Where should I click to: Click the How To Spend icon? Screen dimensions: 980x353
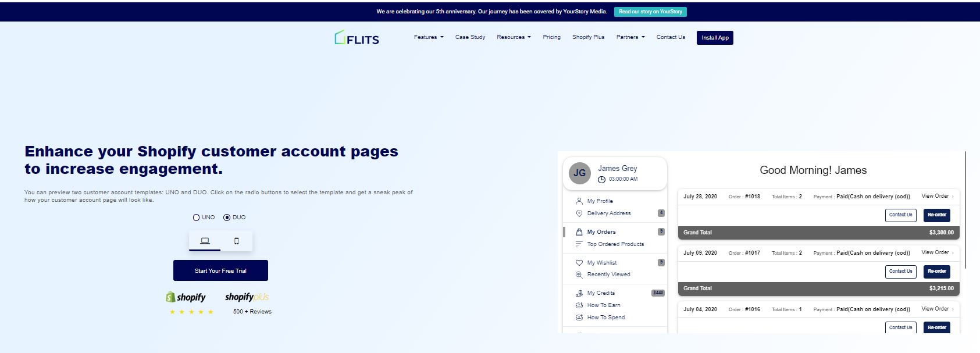(579, 318)
